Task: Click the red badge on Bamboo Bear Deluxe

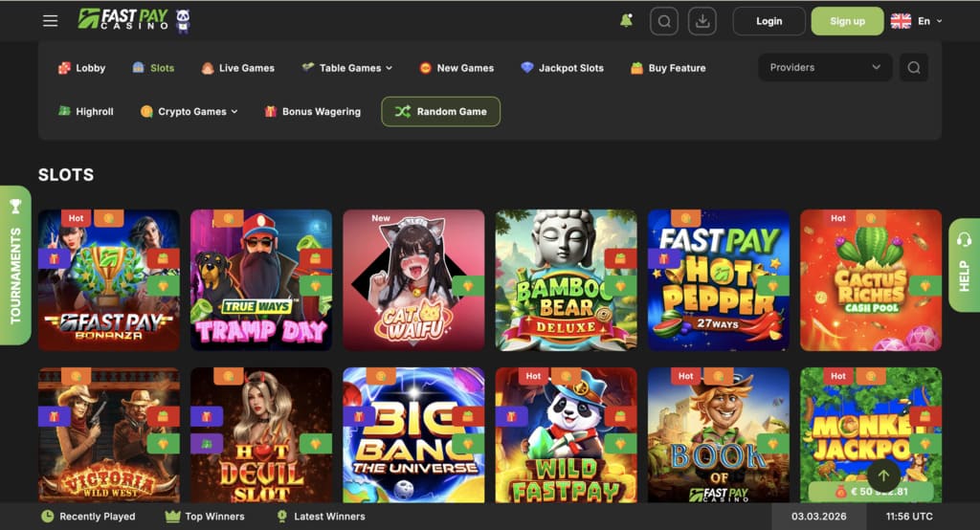Action: tap(620, 258)
